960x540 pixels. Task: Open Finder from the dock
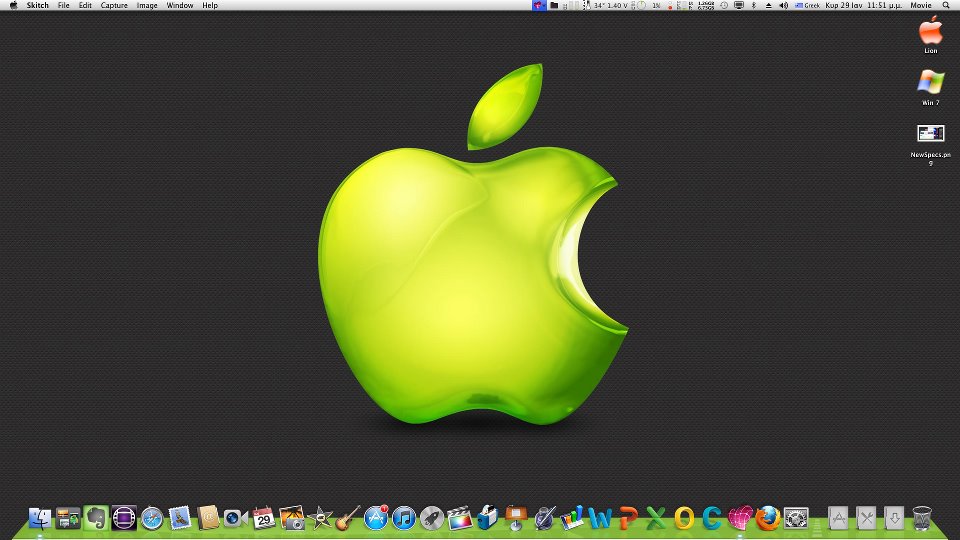40,519
